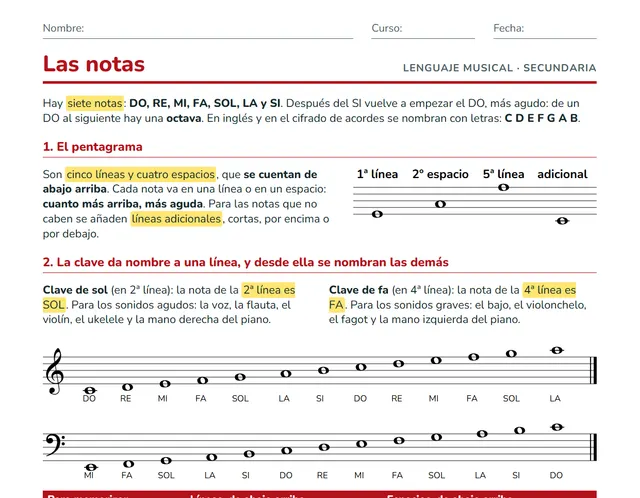640x498 pixels.
Task: Select highlighted 'cinco líneas y cuatro espacios'
Action: [140, 174]
